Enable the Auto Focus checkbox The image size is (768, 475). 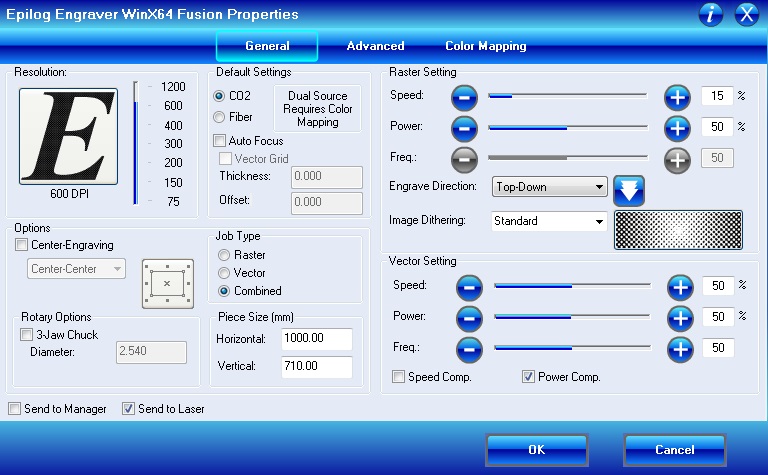[x=219, y=141]
